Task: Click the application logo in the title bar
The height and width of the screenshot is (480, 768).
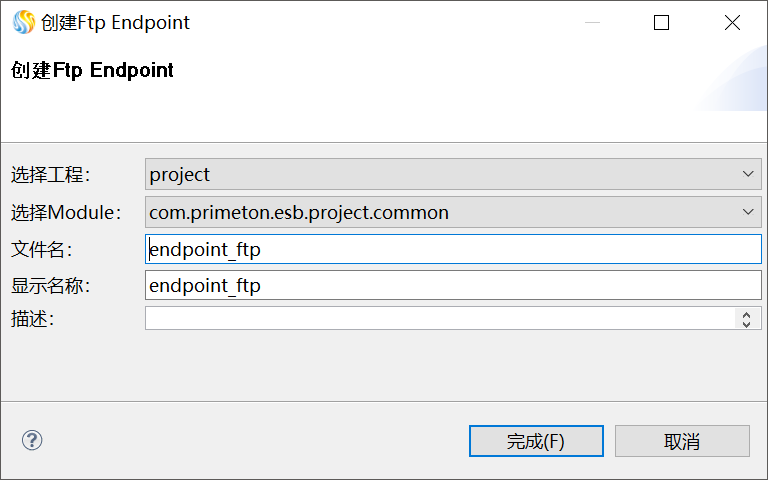Action: (x=23, y=22)
